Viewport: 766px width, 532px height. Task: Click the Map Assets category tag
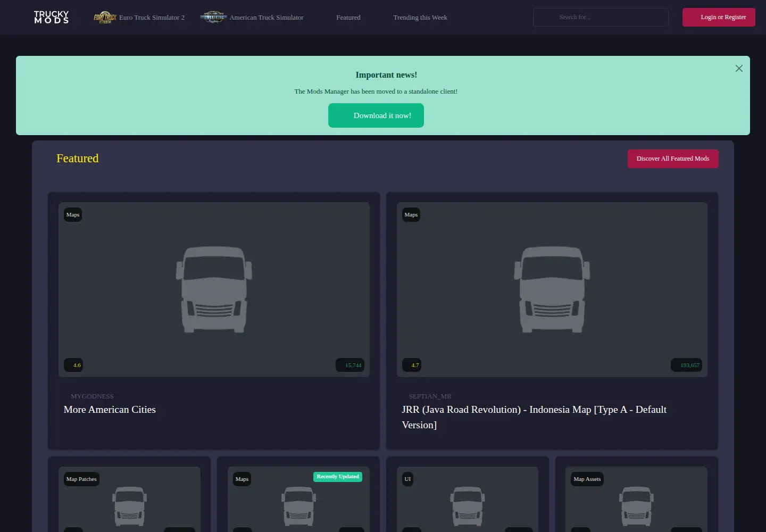[587, 479]
